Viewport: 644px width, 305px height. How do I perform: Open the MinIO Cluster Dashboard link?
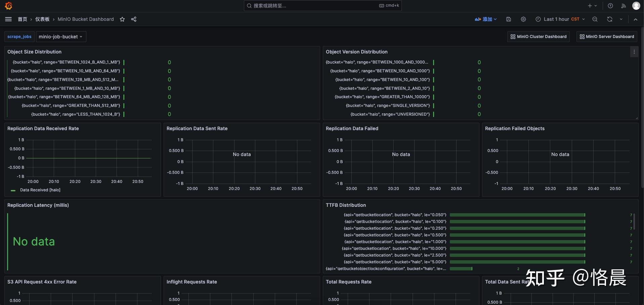(x=538, y=37)
